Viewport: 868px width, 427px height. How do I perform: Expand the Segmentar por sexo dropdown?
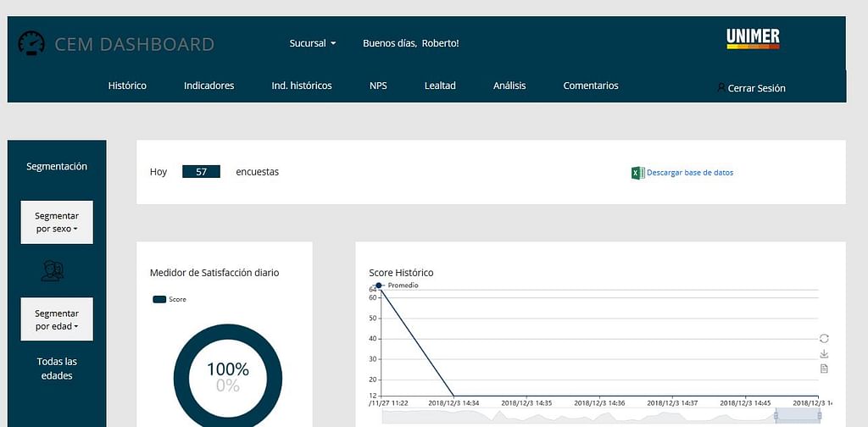(x=57, y=223)
